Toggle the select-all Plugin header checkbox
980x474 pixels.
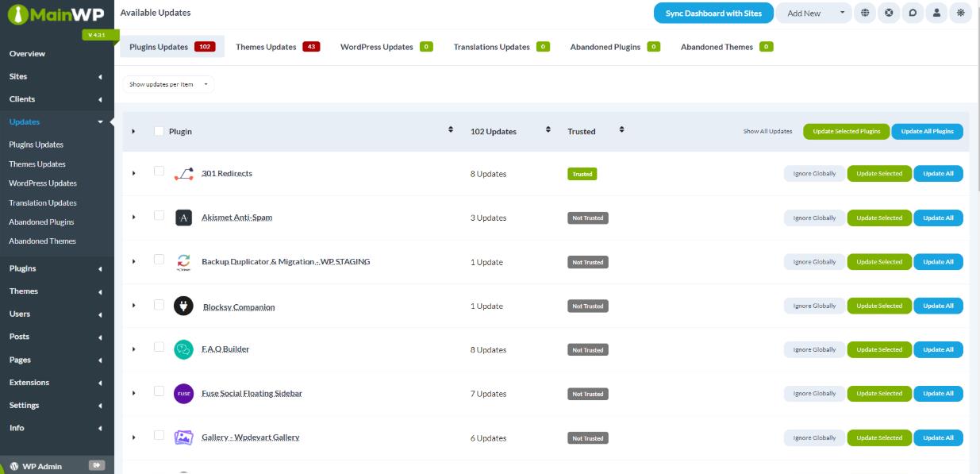coord(159,131)
